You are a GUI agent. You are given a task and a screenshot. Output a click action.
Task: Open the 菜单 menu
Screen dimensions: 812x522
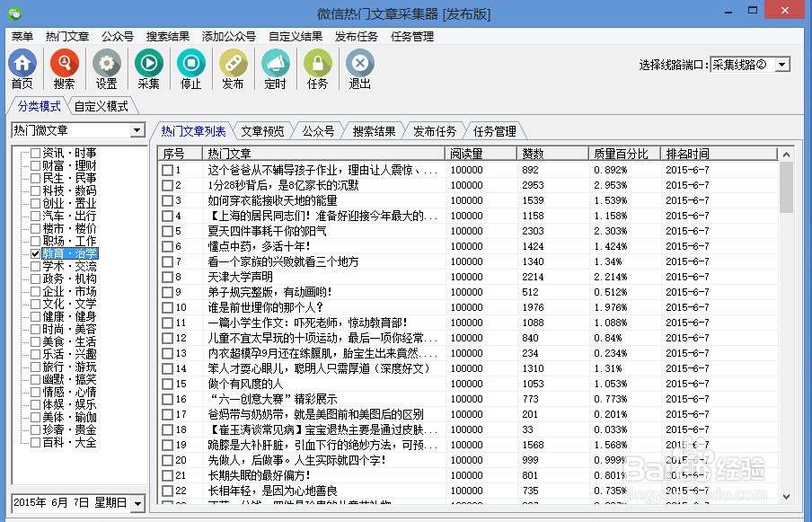22,36
